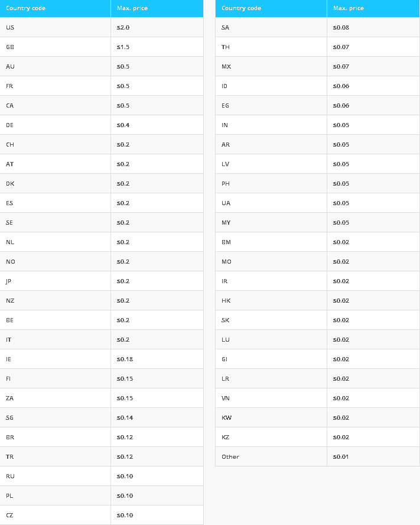420x525 pixels.
Task: Click the left table's Max. price header
Action: [157, 8]
